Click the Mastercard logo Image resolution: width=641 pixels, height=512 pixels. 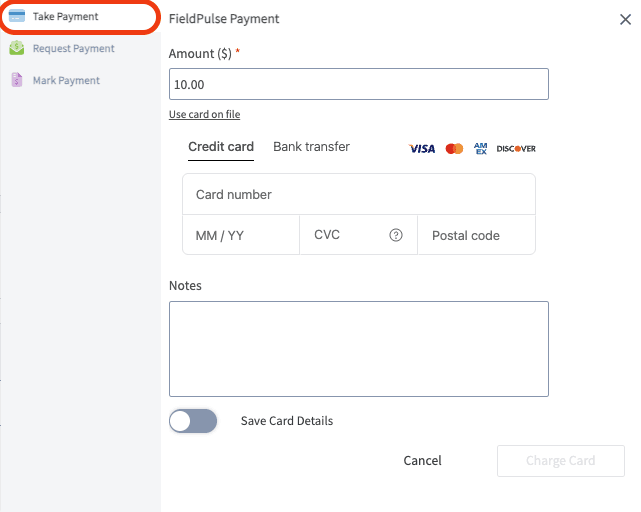coord(454,148)
